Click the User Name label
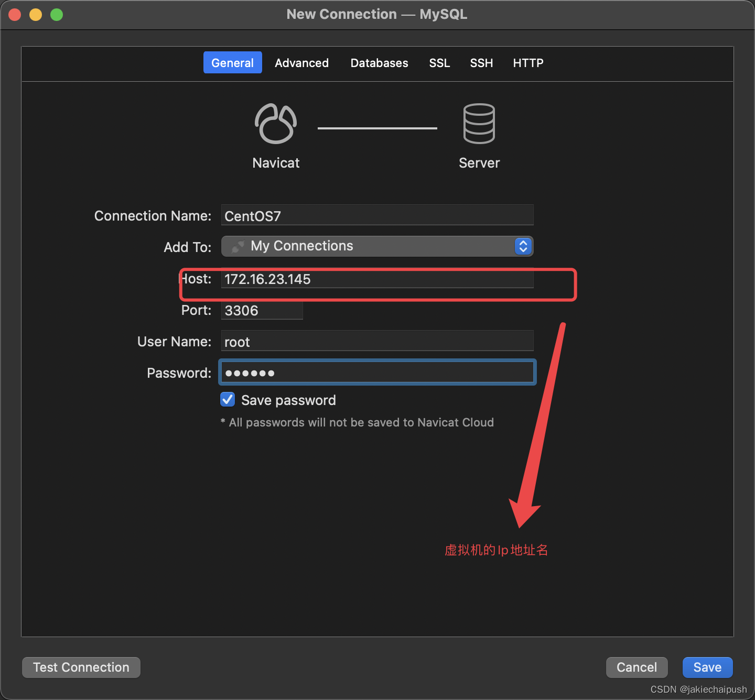 click(x=174, y=342)
